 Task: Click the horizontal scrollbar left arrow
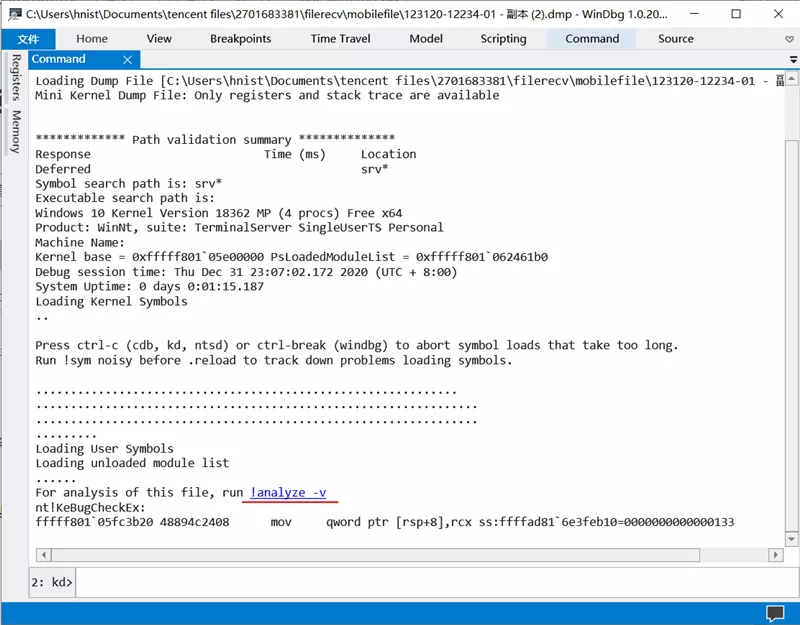[x=44, y=555]
